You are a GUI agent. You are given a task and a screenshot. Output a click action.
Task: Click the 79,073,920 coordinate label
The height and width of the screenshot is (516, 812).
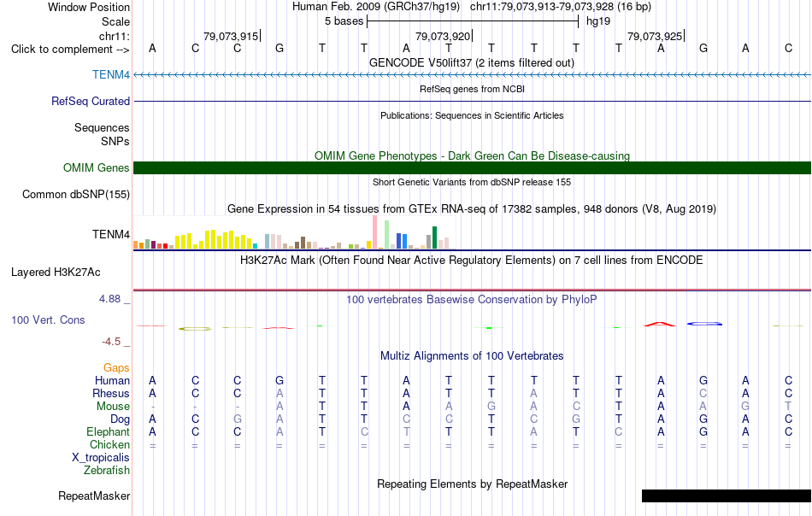point(443,36)
